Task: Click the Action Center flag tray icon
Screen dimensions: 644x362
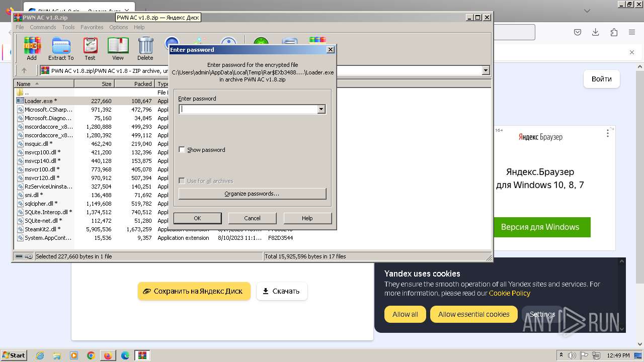Action: [585, 355]
